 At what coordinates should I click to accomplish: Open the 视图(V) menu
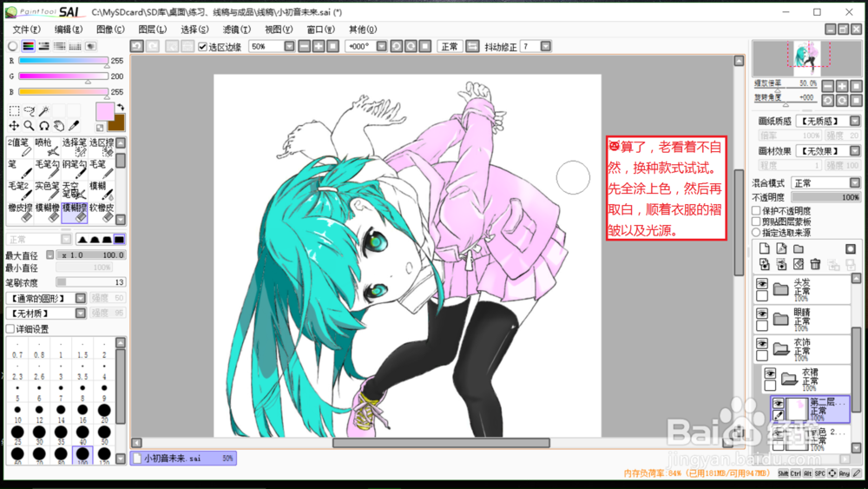(x=279, y=30)
